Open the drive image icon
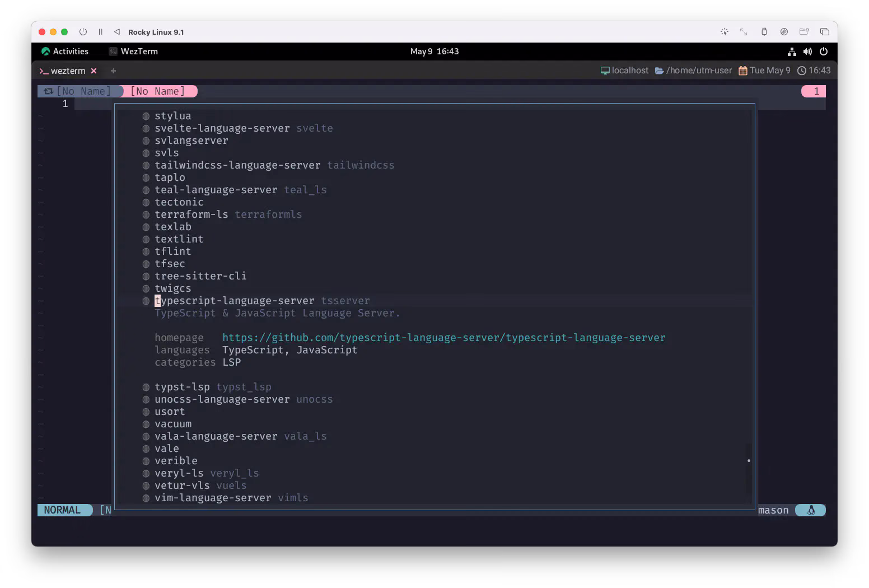Screen dimensions: 869x588 (x=784, y=32)
